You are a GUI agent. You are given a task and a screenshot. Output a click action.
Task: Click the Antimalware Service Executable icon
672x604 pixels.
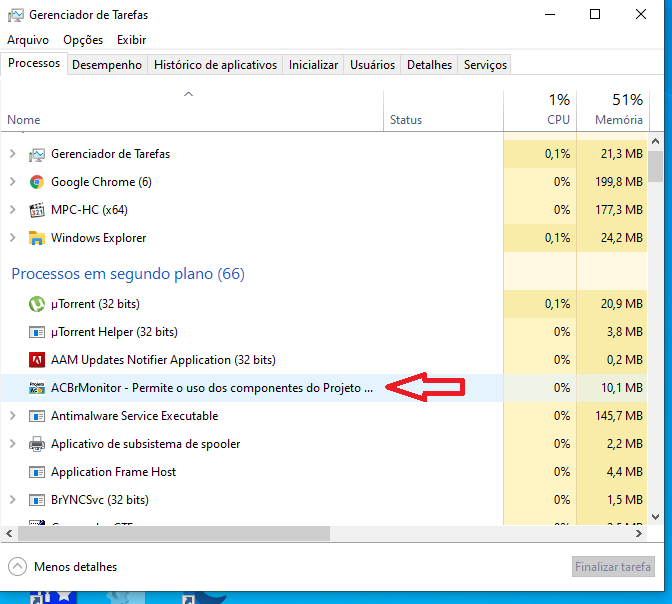(x=37, y=416)
